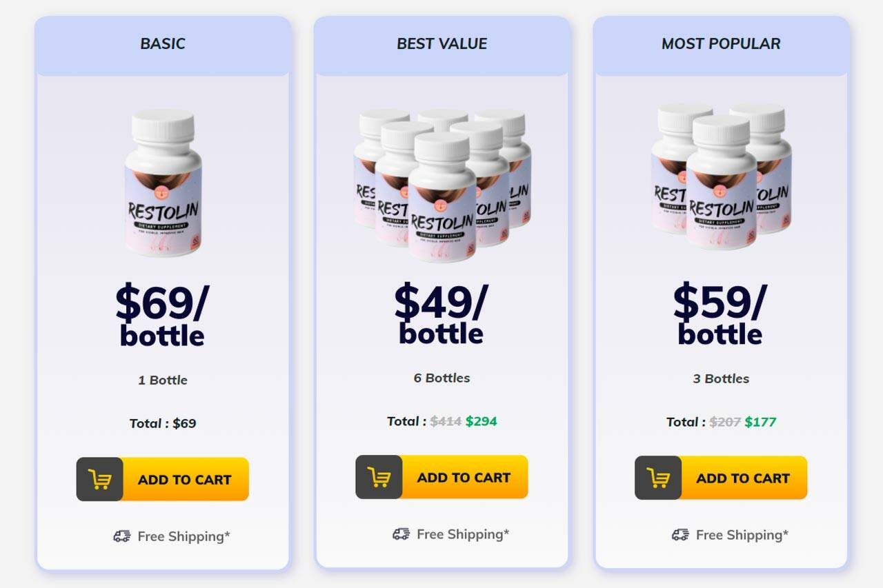Click the cart icon in Most Popular plan
Viewport: 883px width, 588px height.
coord(658,477)
